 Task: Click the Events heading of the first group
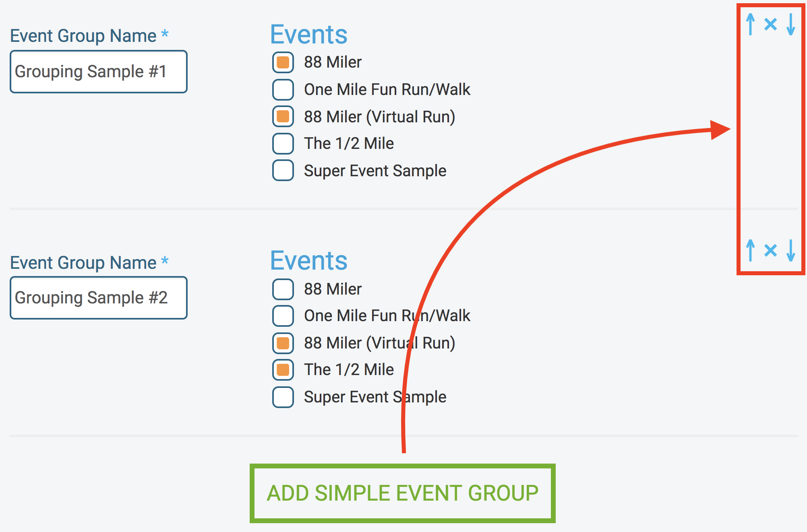click(x=309, y=34)
